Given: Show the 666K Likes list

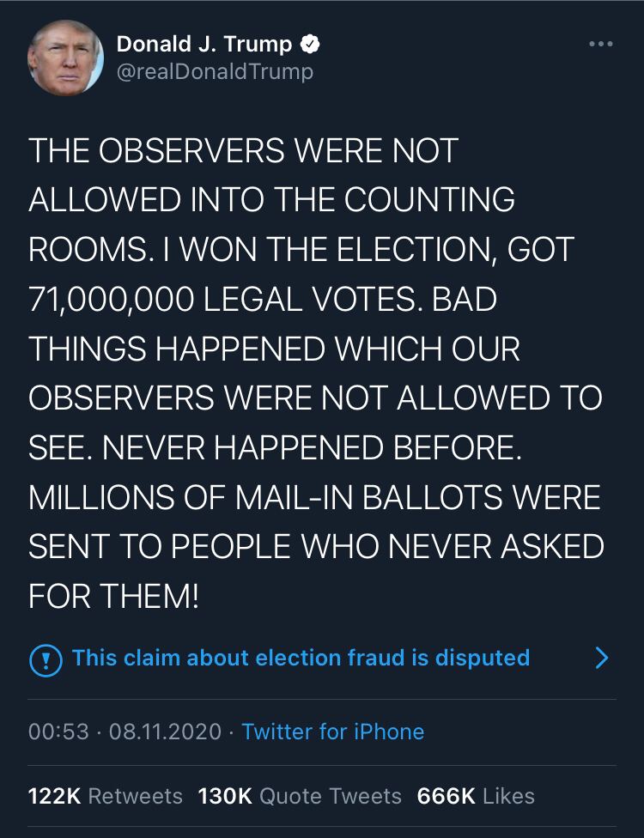Looking at the screenshot, I should [x=476, y=796].
